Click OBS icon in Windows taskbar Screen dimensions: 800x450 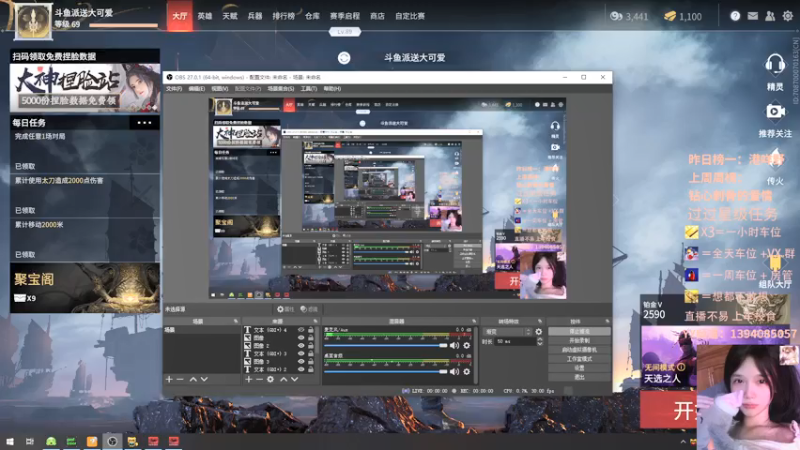pyautogui.click(x=112, y=441)
